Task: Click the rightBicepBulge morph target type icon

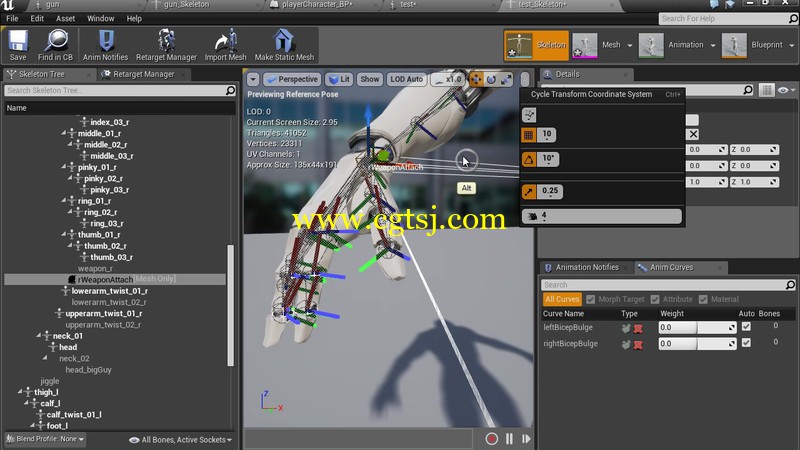Action: pos(626,344)
